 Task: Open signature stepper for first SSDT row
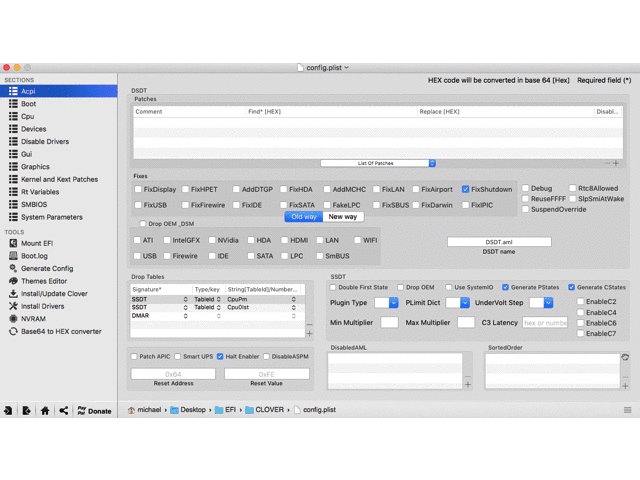pyautogui.click(x=186, y=300)
